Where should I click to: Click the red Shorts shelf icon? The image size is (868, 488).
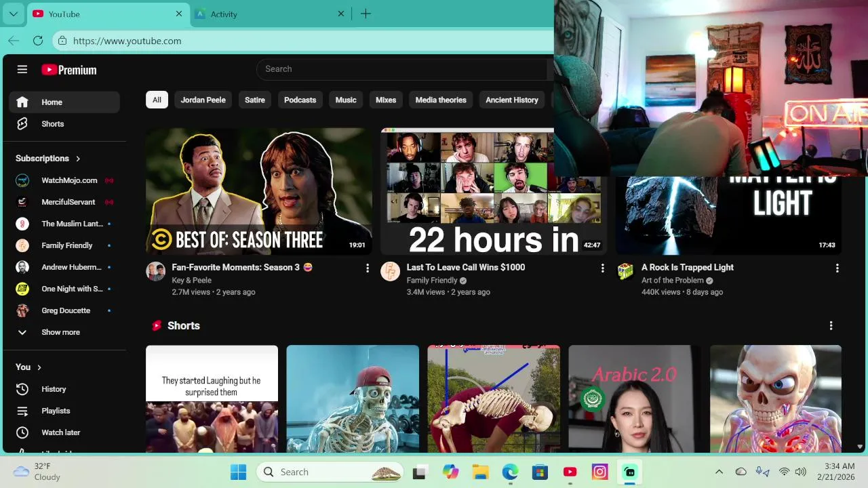[157, 326]
